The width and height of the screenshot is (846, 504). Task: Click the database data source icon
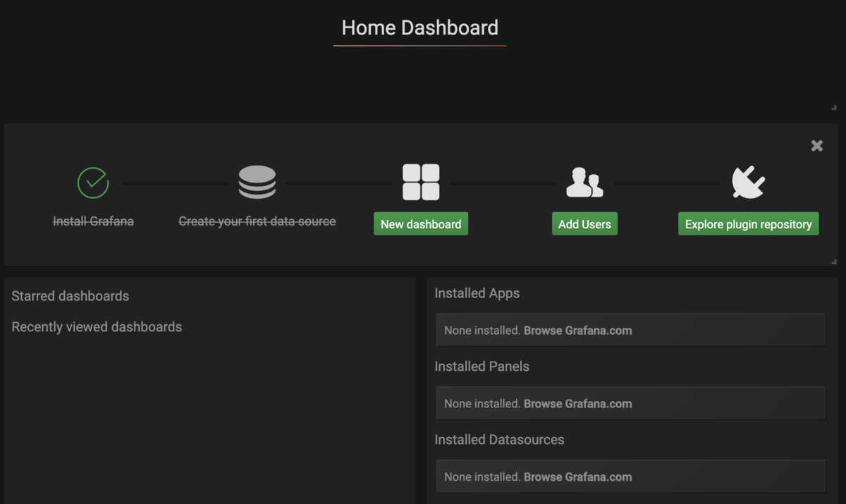(x=257, y=183)
